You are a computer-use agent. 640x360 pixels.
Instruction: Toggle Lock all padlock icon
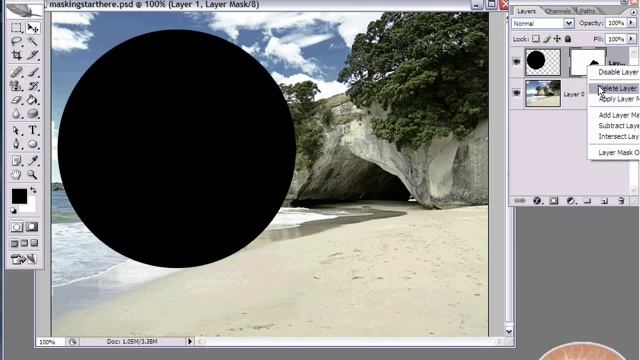(568, 39)
